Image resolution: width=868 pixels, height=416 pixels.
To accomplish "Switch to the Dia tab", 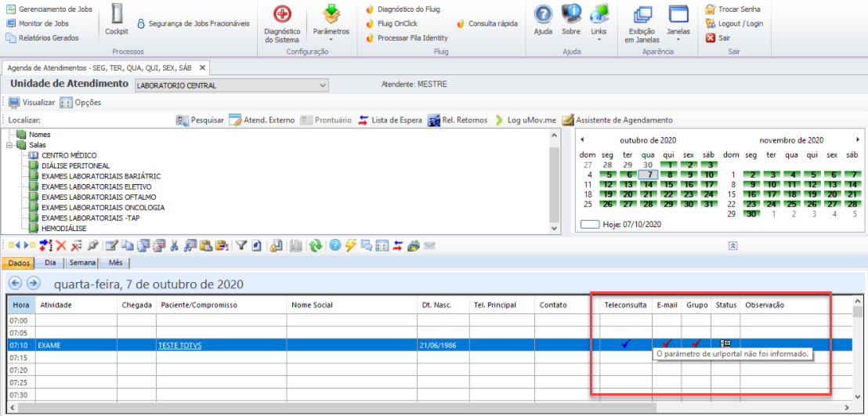I will (50, 262).
